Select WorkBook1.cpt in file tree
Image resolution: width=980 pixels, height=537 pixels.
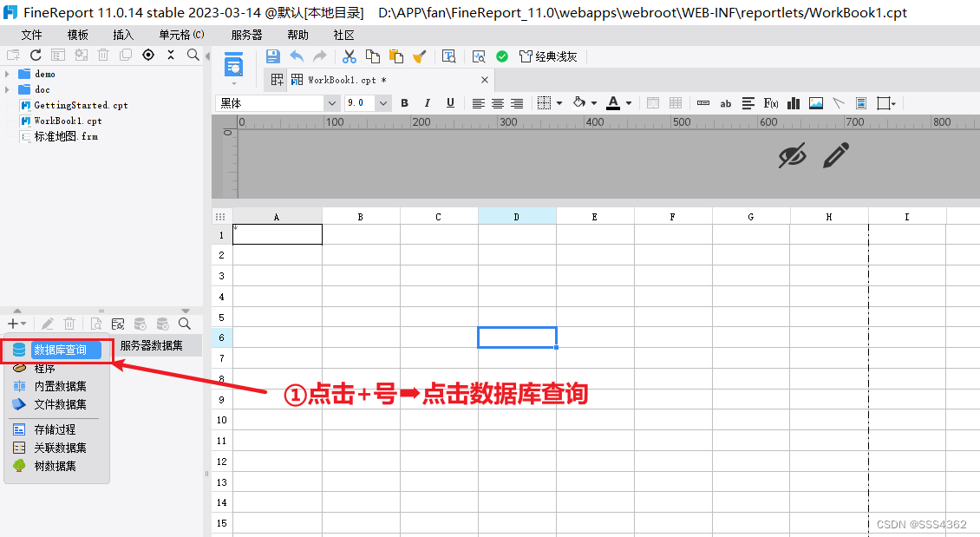click(x=68, y=121)
